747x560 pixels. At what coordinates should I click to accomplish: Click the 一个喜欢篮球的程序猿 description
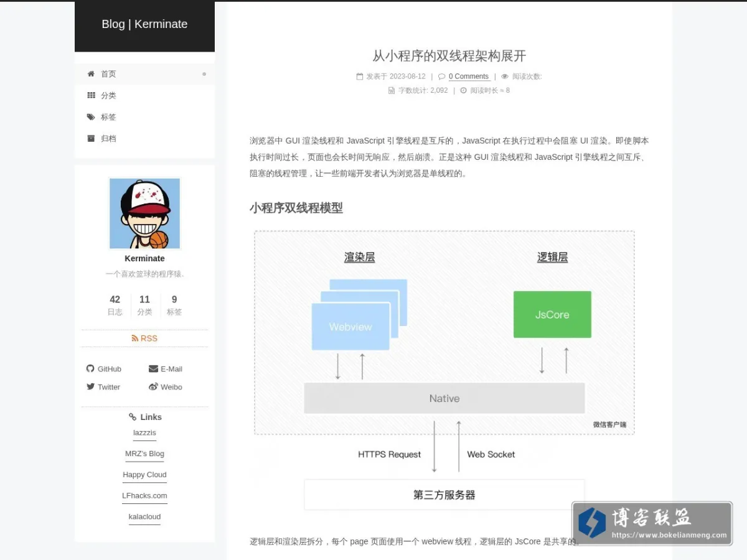point(144,274)
